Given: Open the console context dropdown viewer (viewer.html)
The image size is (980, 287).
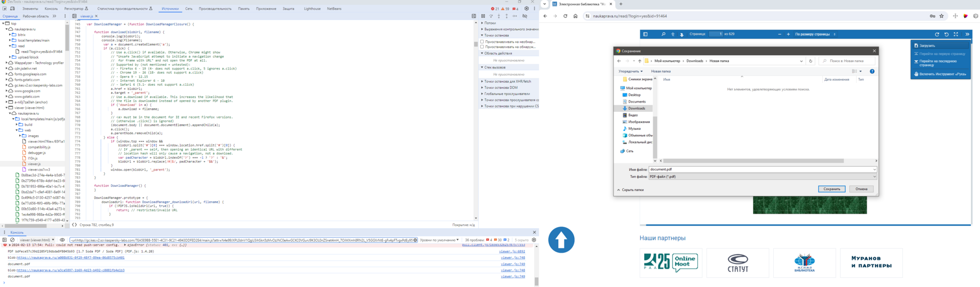Looking at the screenshot, I should [x=37, y=240].
